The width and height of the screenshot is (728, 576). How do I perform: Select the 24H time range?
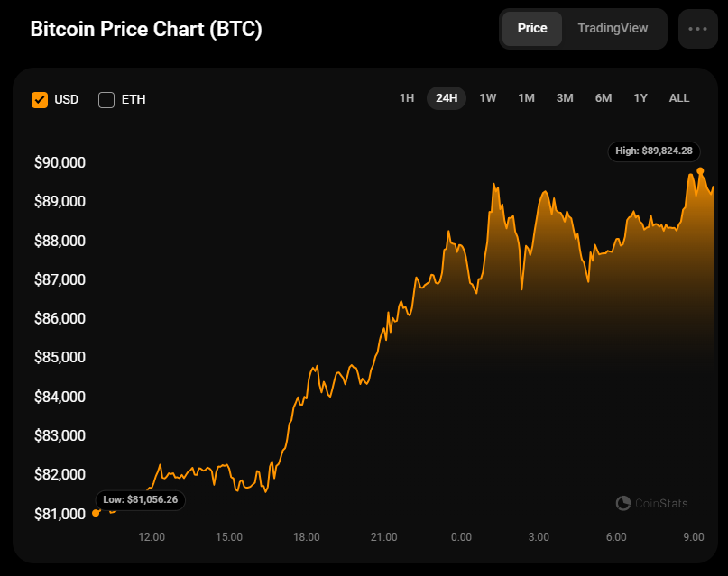coord(447,98)
